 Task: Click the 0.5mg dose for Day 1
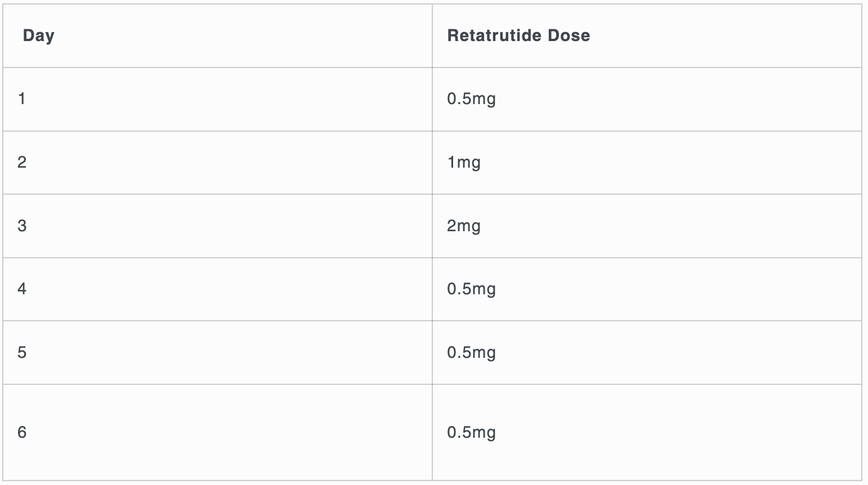coord(472,100)
